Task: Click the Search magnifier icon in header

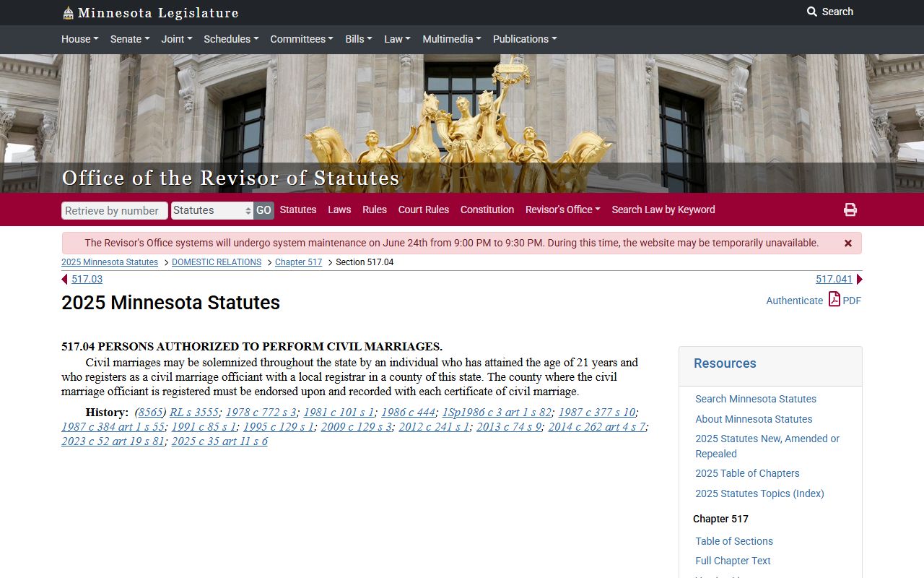Action: pyautogui.click(x=812, y=12)
